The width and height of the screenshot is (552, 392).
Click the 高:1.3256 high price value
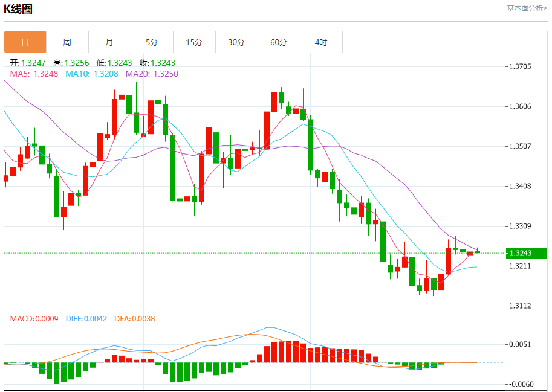(71, 63)
